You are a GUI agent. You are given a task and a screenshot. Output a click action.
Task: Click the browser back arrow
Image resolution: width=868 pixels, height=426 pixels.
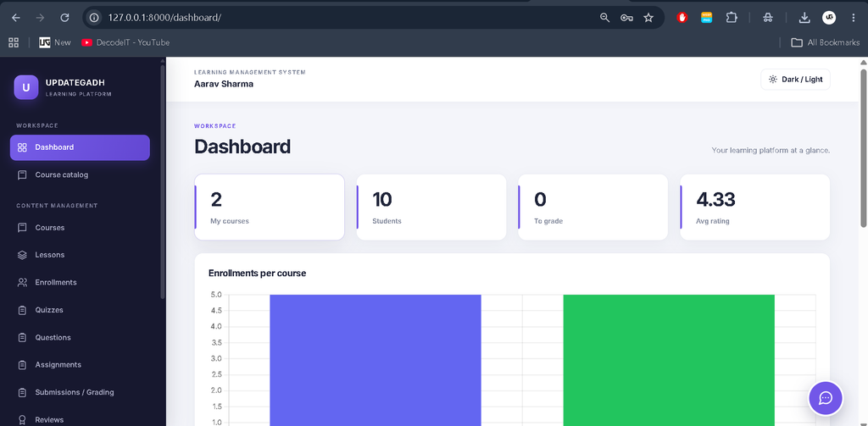[15, 18]
